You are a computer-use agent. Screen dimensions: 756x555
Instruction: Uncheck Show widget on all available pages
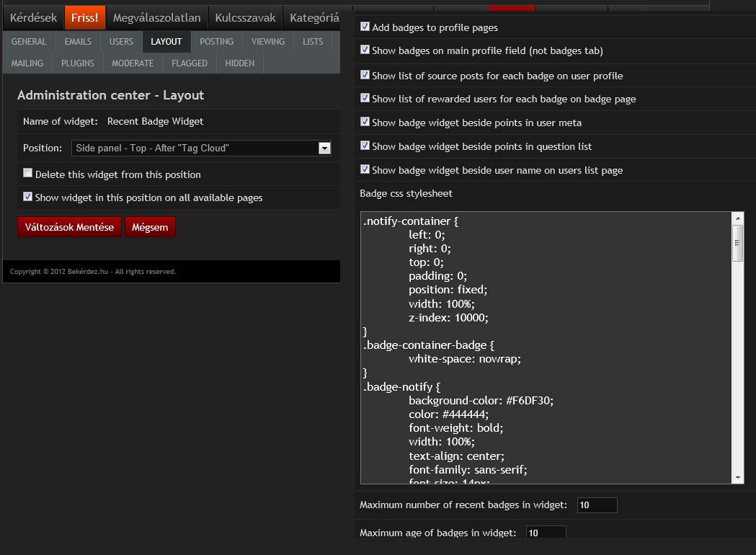coord(28,196)
